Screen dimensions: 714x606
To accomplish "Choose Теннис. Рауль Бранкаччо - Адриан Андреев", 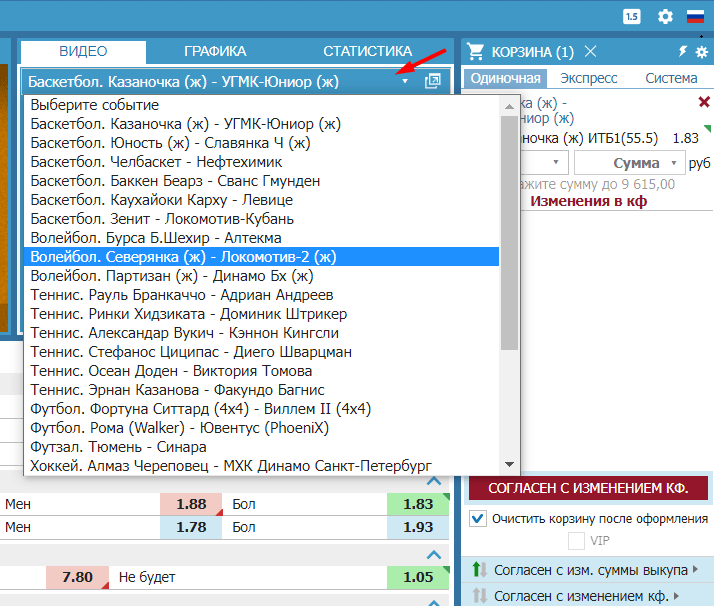I will (x=261, y=295).
